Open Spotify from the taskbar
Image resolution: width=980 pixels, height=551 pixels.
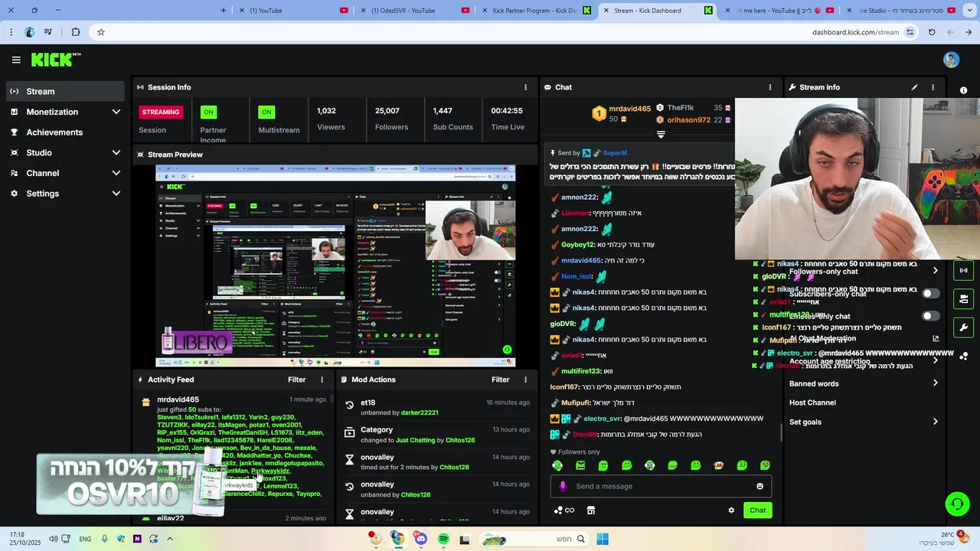click(x=443, y=540)
